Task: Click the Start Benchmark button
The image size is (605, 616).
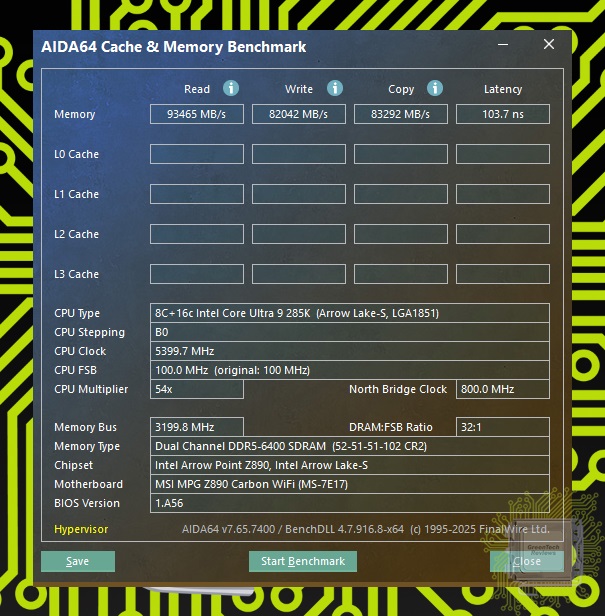Action: (303, 561)
